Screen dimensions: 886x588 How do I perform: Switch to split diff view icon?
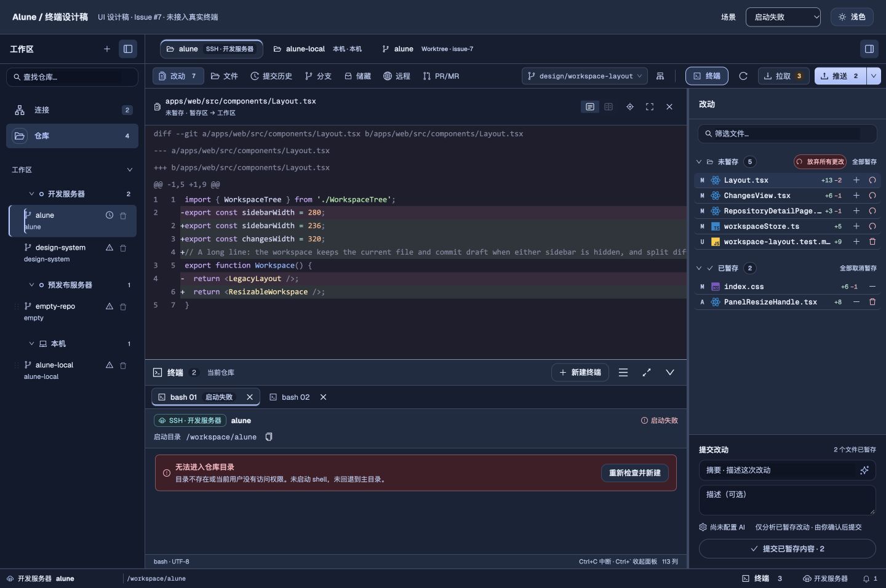609,107
